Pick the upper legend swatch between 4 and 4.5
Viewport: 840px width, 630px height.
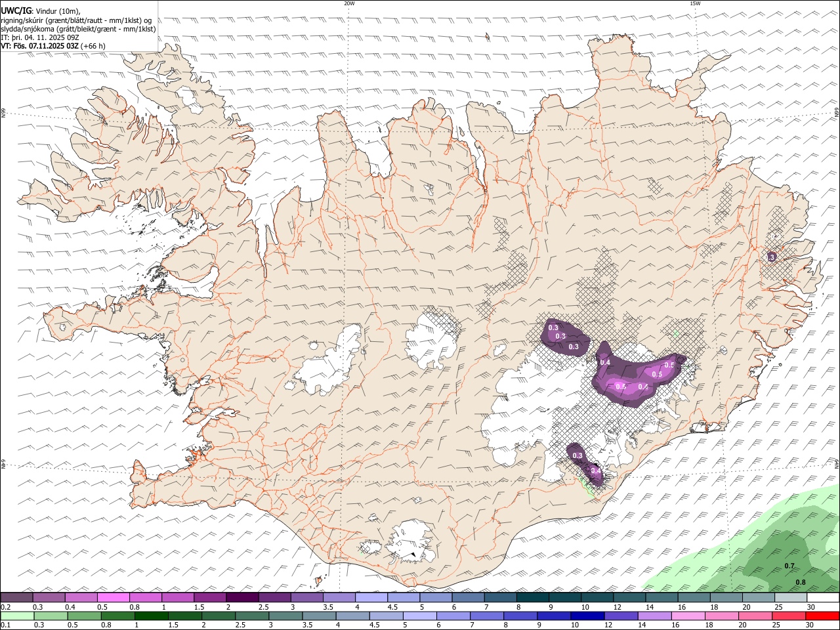371,598
